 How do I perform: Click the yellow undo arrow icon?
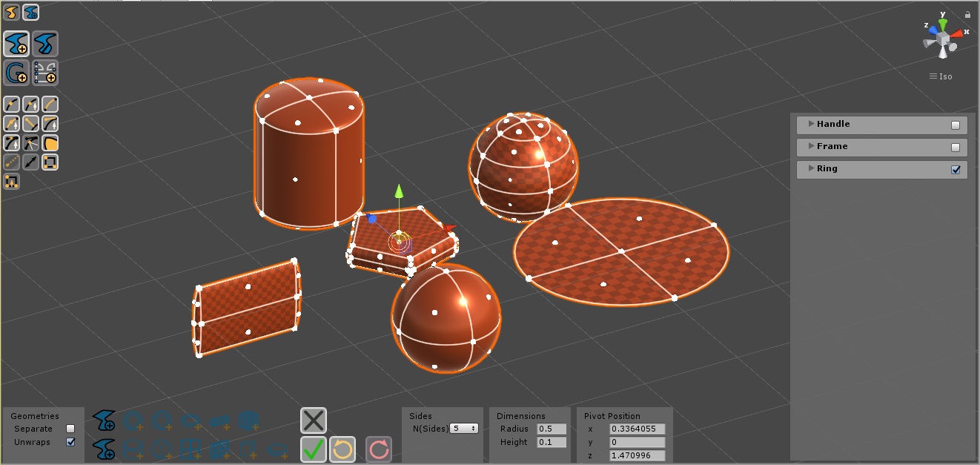[x=342, y=449]
